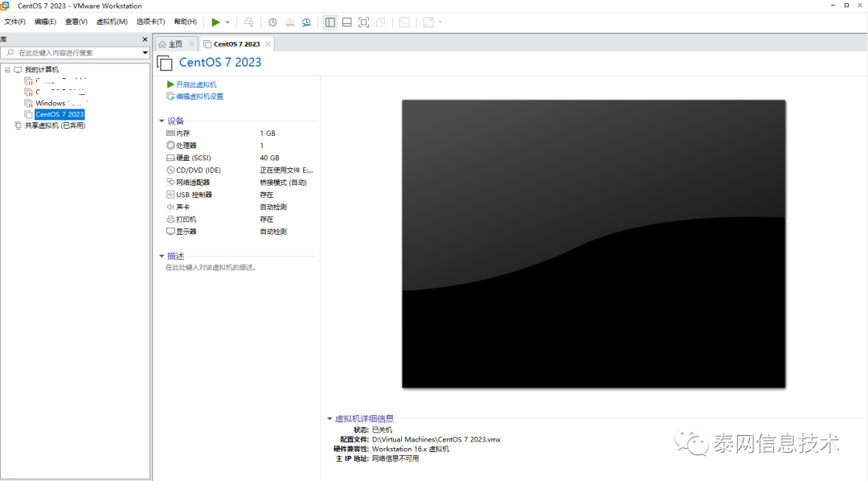Click the 处理器 processor device icon
This screenshot has width=868, height=481.
click(170, 146)
